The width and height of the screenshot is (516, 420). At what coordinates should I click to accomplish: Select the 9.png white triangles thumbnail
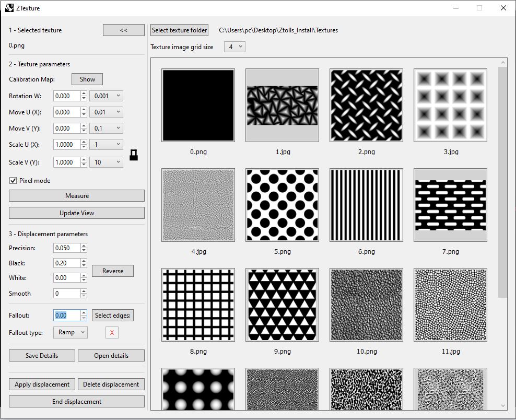click(283, 305)
